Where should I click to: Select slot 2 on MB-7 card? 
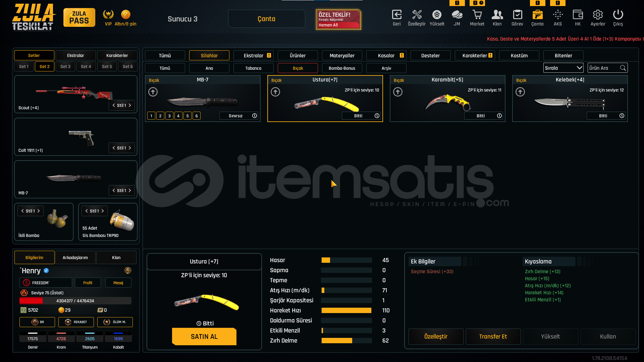point(160,116)
